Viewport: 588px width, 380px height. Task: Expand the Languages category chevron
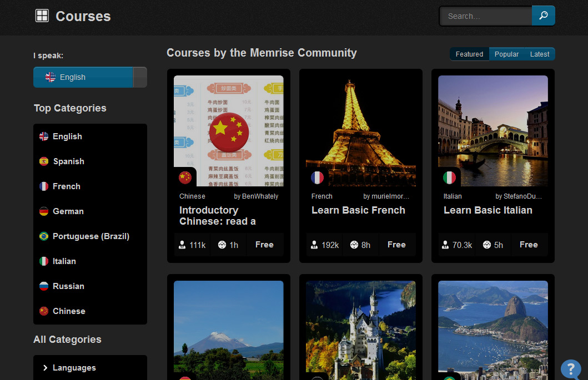46,368
